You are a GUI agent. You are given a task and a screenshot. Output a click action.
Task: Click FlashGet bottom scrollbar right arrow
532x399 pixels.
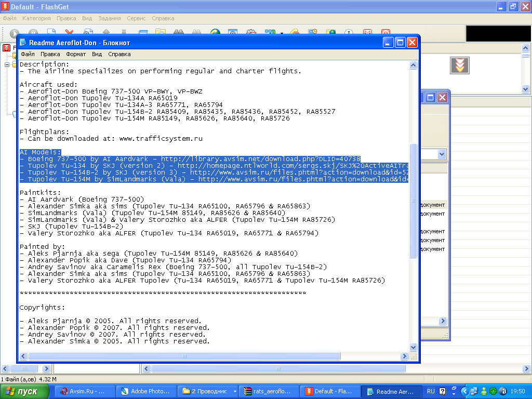click(x=526, y=368)
